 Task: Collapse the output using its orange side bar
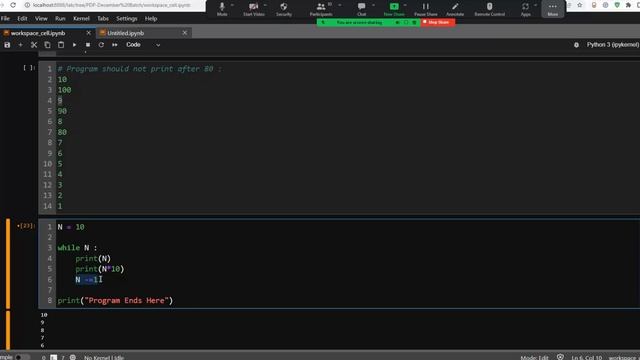click(8, 330)
